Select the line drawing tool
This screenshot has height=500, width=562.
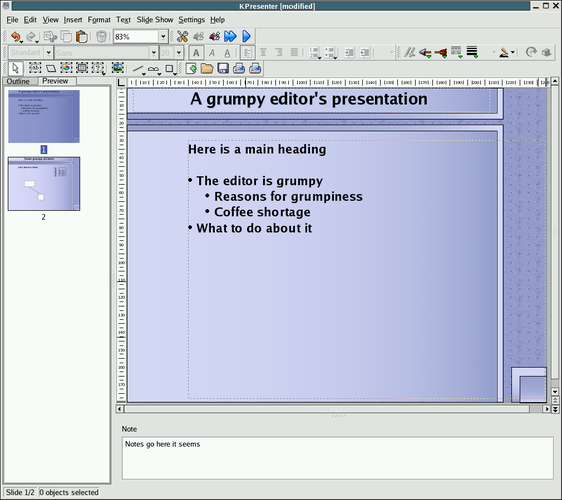click(x=138, y=68)
